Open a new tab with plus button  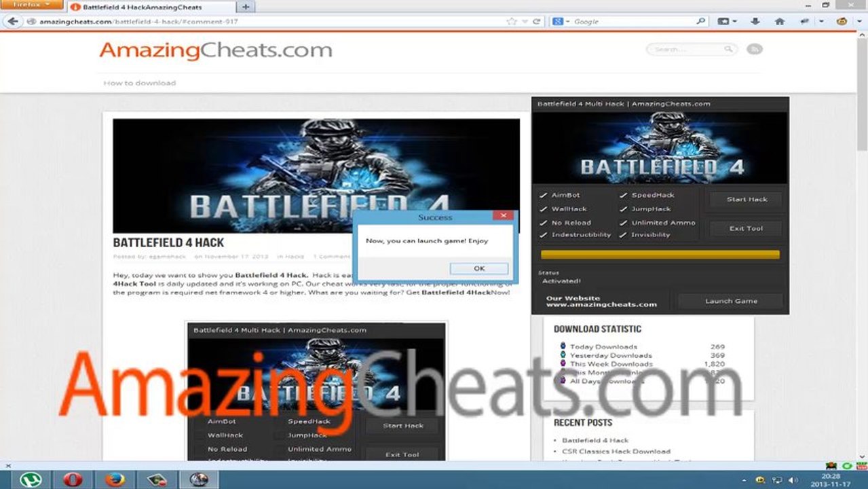[246, 6]
